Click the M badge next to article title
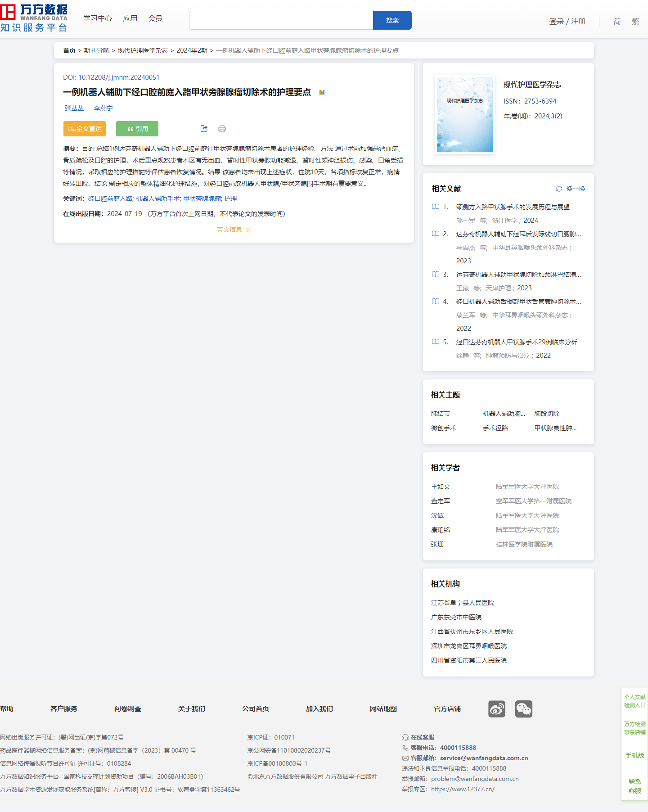 click(x=322, y=92)
